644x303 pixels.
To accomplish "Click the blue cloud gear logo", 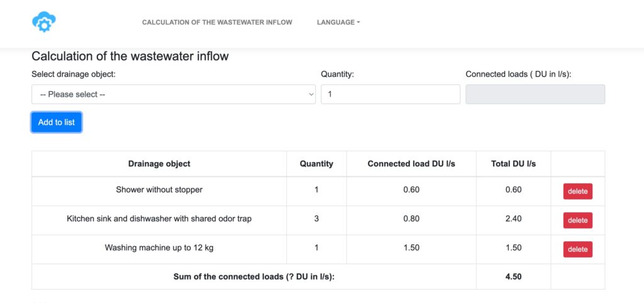I will coord(44,22).
